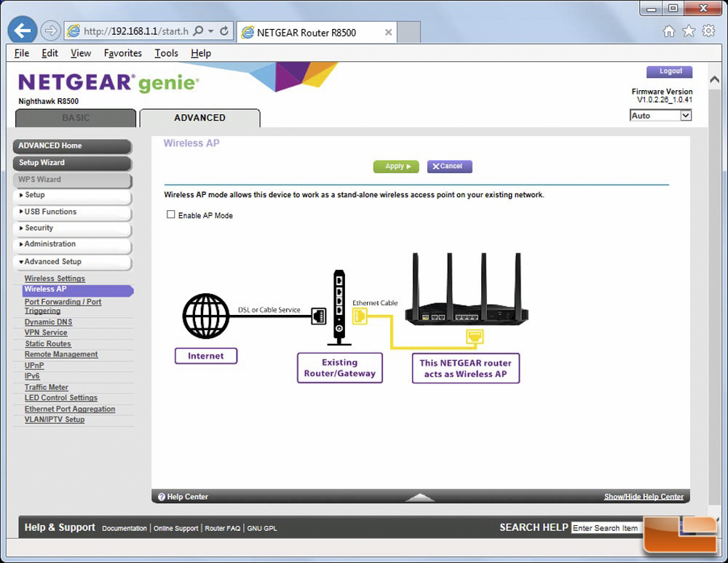
Task: Open the browser Home icon
Action: (x=669, y=31)
